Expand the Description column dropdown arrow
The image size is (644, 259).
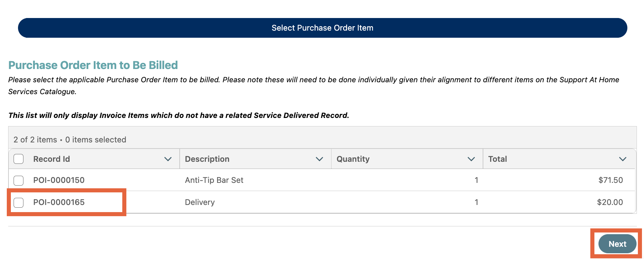[319, 159]
